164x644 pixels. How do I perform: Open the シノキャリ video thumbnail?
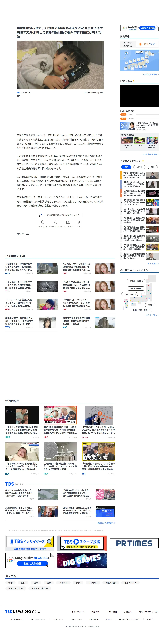[x=139, y=140]
